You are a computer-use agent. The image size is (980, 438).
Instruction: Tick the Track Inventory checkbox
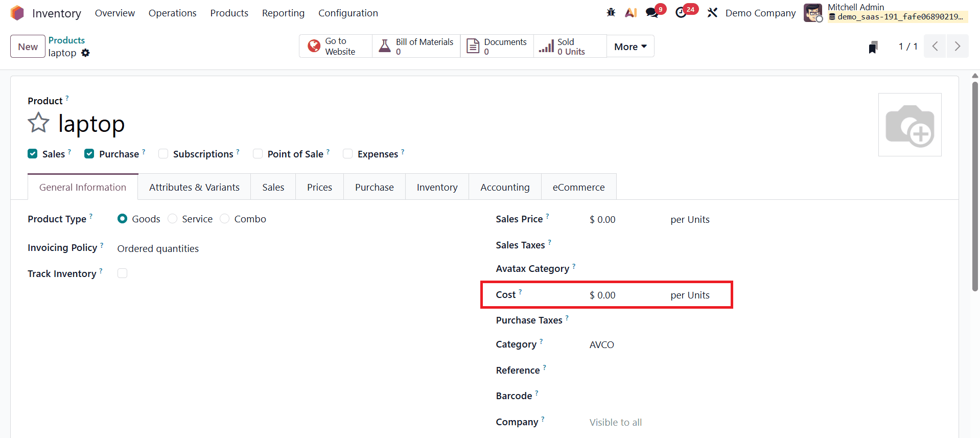tap(122, 273)
